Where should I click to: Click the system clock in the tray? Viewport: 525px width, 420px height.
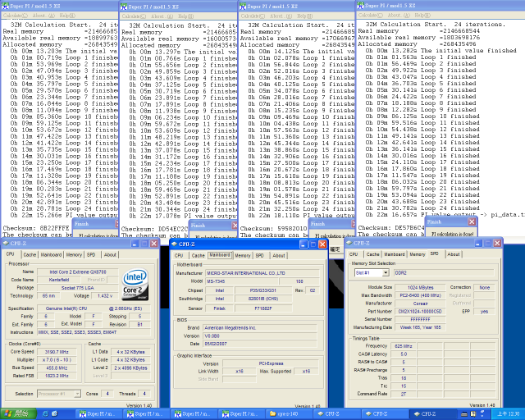tap(508, 414)
